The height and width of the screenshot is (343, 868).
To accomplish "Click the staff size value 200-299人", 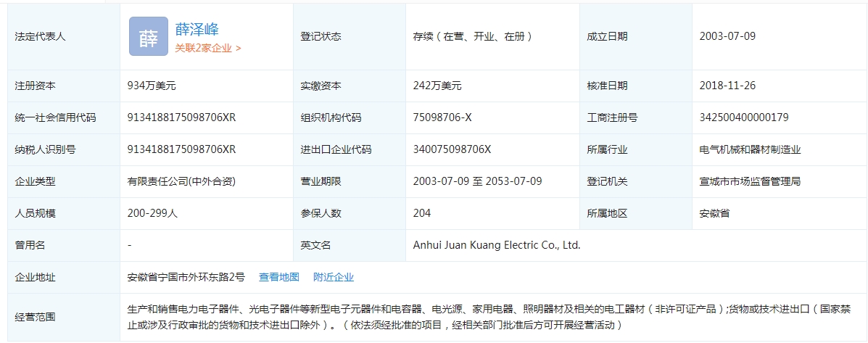I will pos(152,213).
